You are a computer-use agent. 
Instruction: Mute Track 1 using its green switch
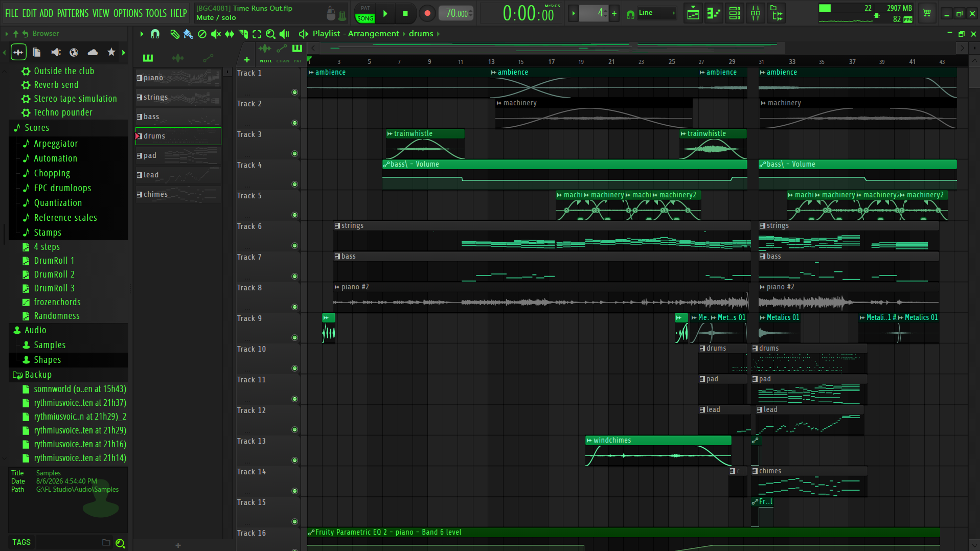(294, 93)
